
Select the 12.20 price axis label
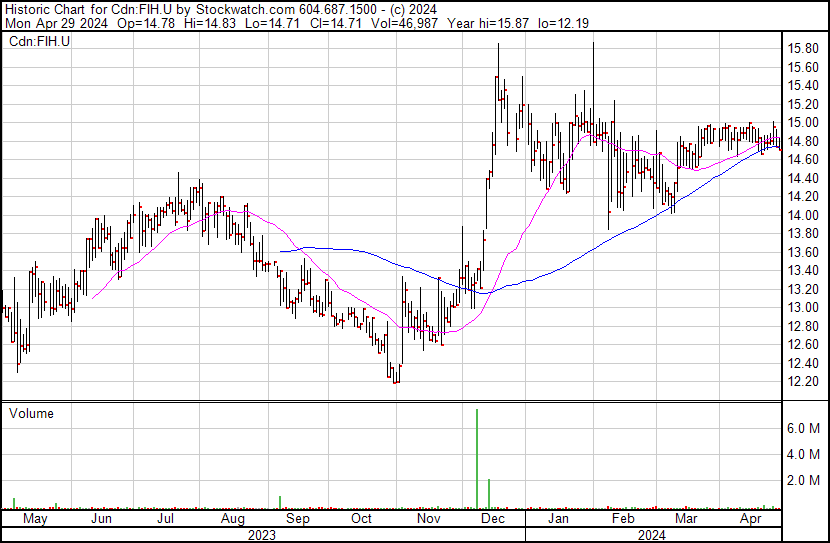(x=804, y=382)
